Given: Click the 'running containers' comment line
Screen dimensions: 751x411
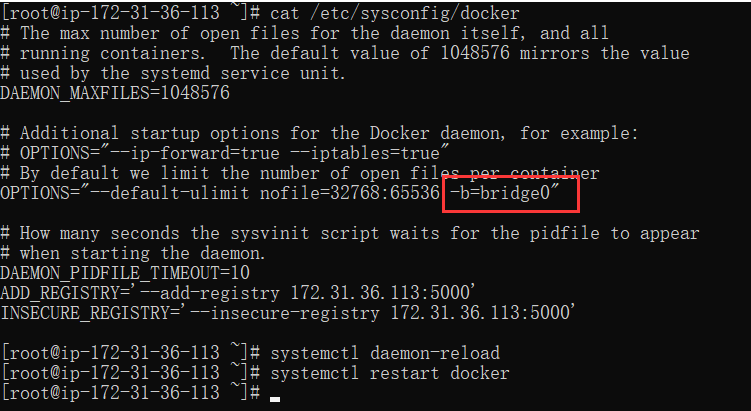Looking at the screenshot, I should click(x=345, y=53).
